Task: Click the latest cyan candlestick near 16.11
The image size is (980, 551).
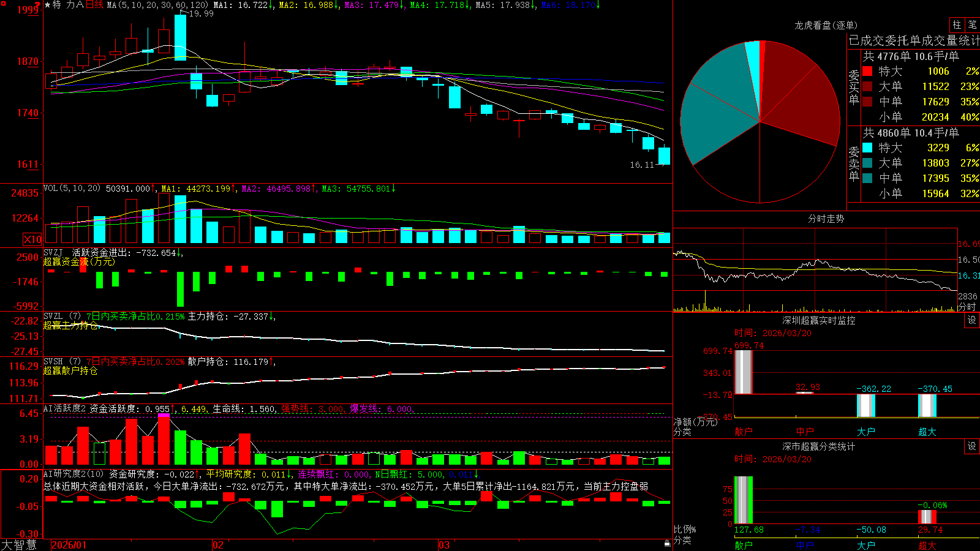Action: pos(664,156)
